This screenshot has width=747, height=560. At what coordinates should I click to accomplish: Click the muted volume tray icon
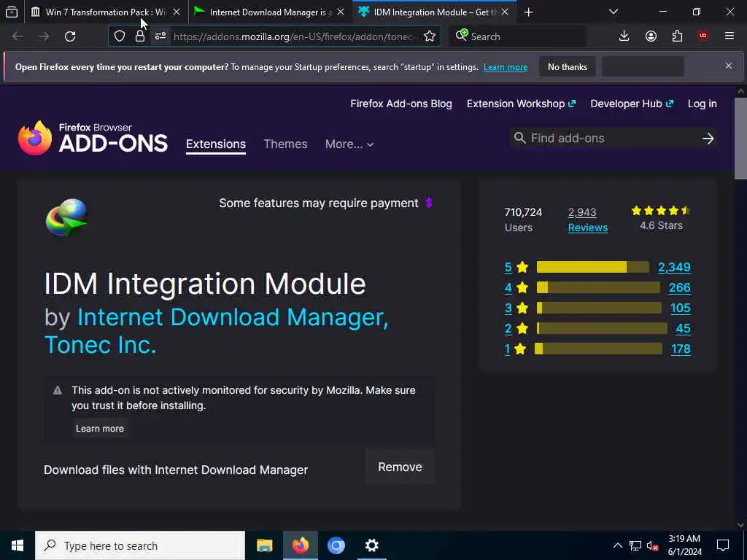coord(653,545)
